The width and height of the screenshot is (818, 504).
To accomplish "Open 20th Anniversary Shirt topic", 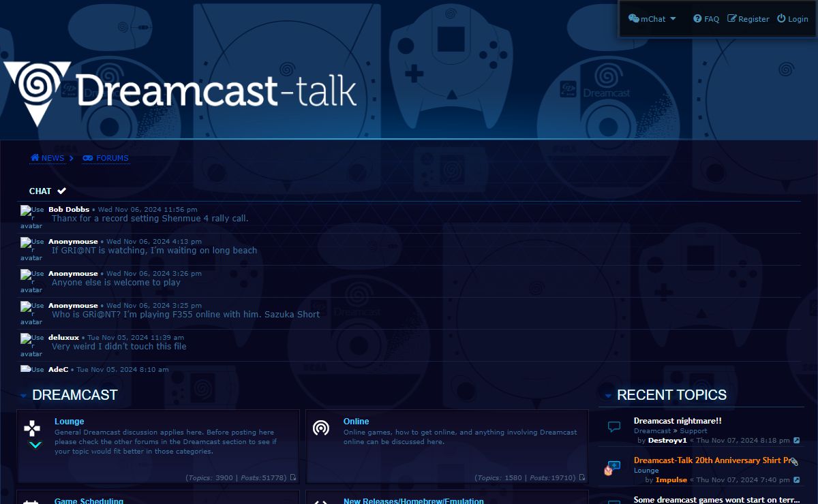I will tap(712, 460).
